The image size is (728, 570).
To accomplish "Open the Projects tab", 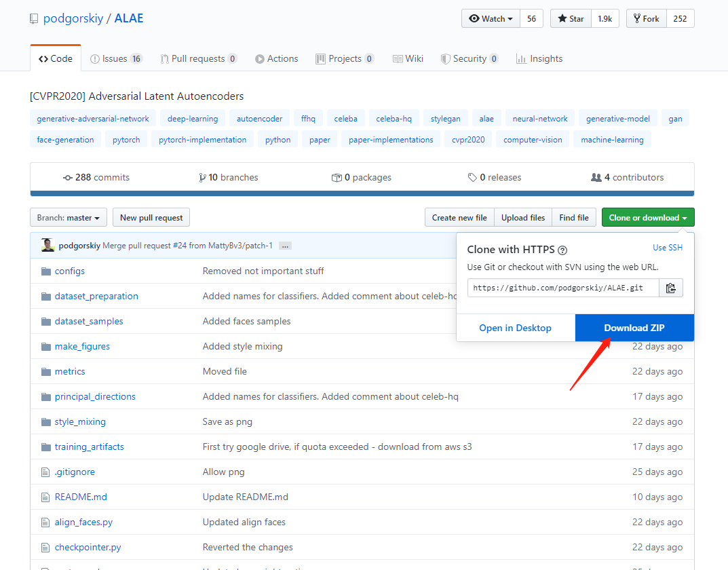I will tap(345, 58).
